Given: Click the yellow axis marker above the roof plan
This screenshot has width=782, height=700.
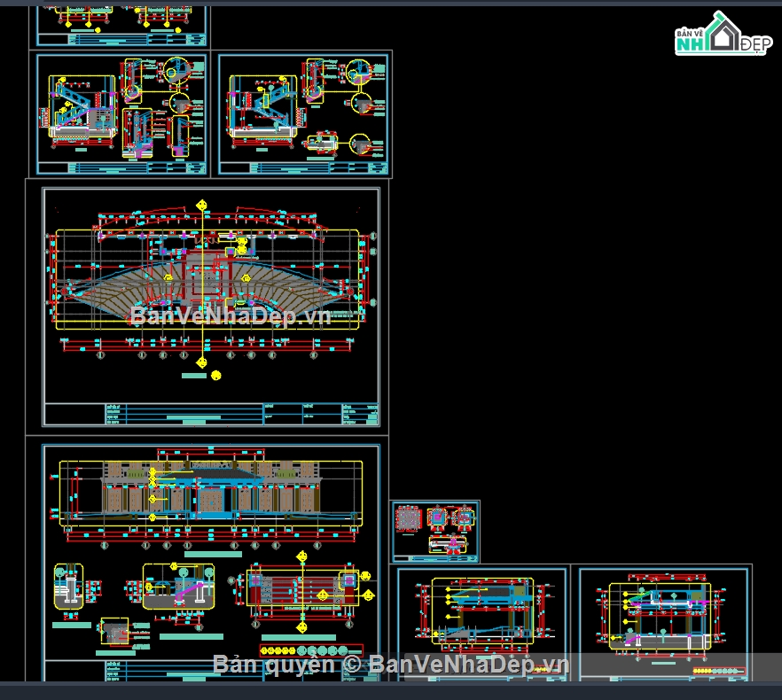Looking at the screenshot, I should pos(203,206).
